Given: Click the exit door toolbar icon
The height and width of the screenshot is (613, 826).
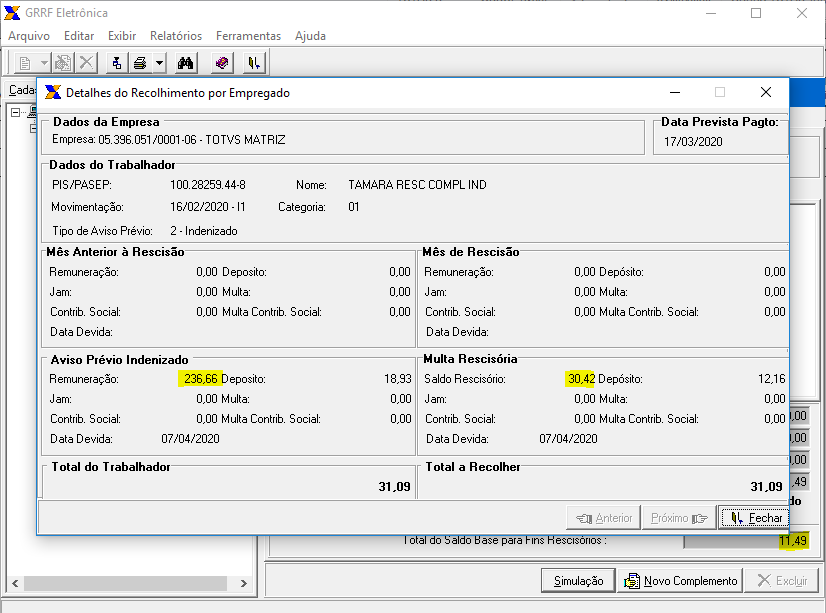Looking at the screenshot, I should pyautogui.click(x=254, y=63).
